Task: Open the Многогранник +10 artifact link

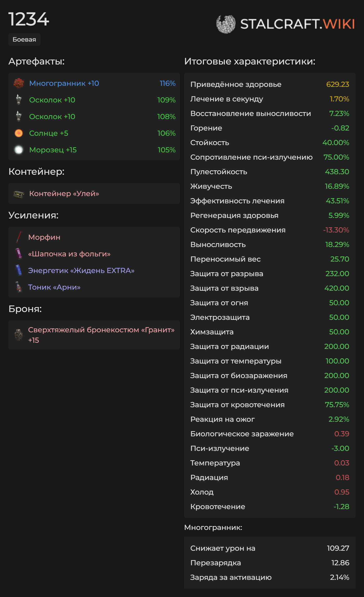Action: (64, 83)
